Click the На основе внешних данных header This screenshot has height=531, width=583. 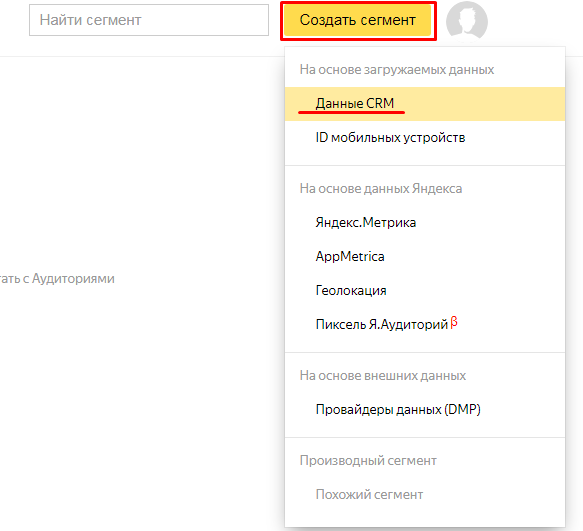(x=383, y=376)
